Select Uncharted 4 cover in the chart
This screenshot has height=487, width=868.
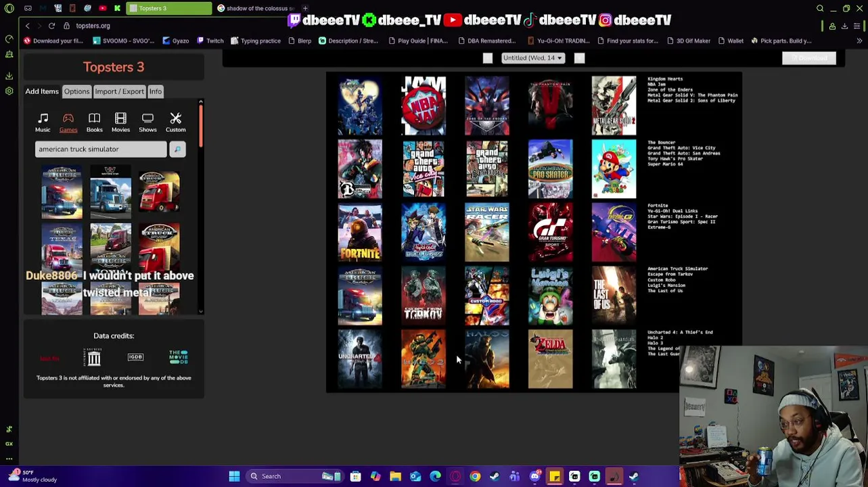pos(360,359)
